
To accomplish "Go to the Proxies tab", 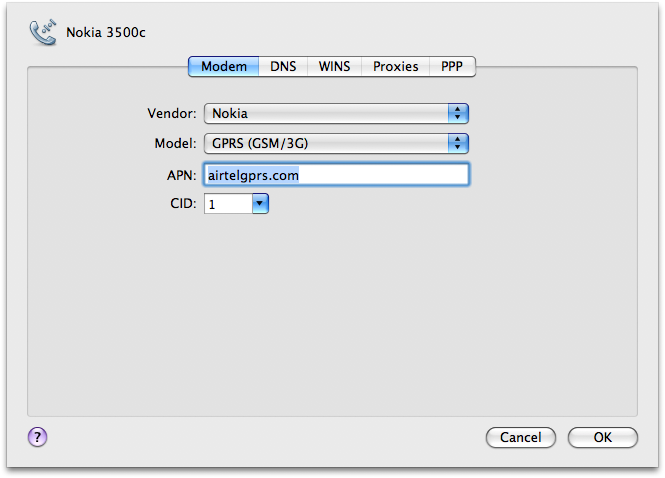I will tap(395, 67).
